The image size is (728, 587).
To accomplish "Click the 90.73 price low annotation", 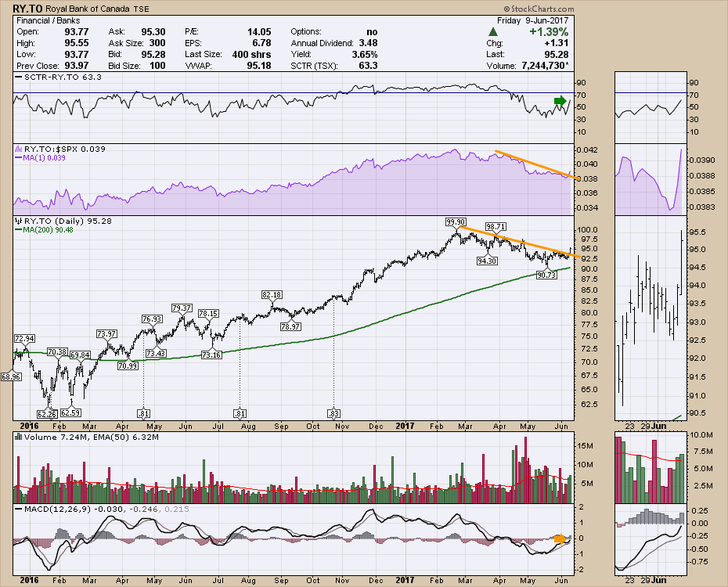I will point(546,275).
